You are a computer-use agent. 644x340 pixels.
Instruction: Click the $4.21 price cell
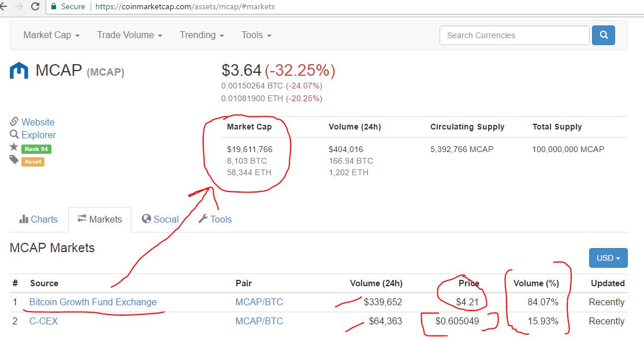[467, 302]
